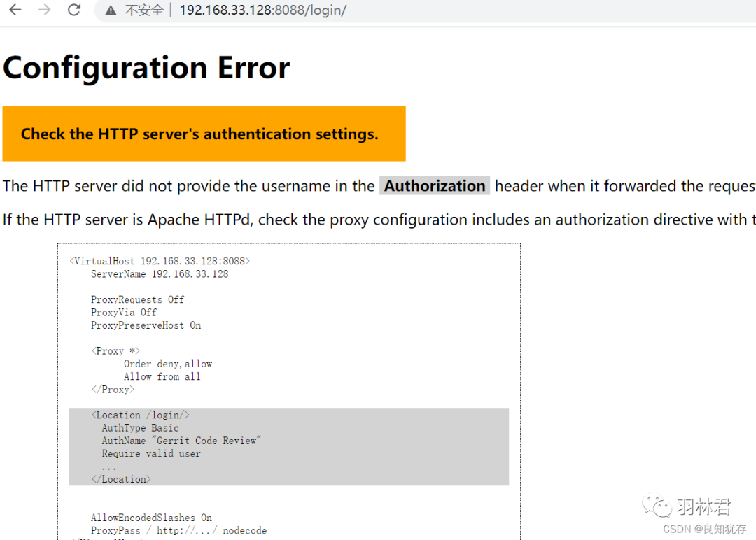The width and height of the screenshot is (756, 540).
Task: Click the ProxyRequests Off line
Action: click(x=137, y=299)
